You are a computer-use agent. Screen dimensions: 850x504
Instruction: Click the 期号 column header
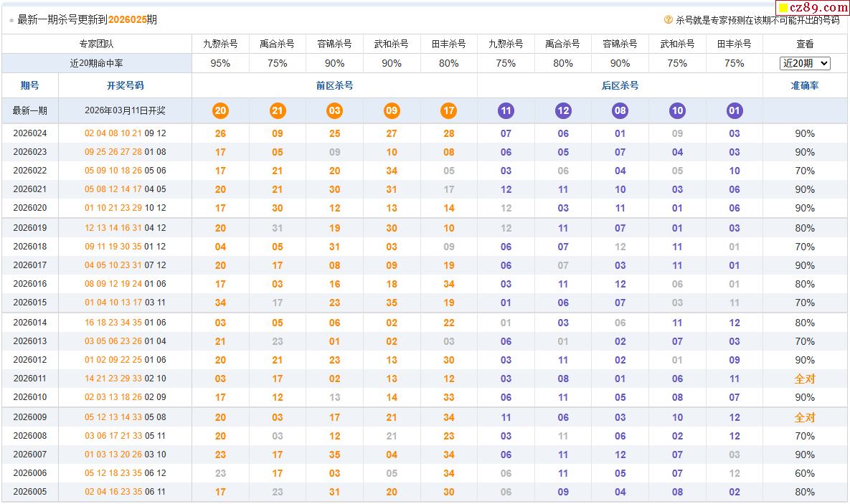(30, 85)
